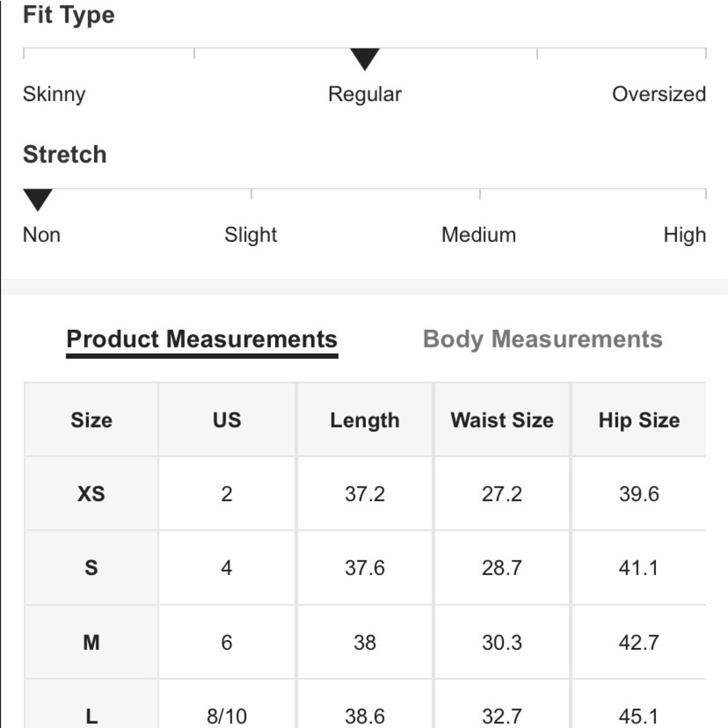Image resolution: width=728 pixels, height=728 pixels.
Task: Select the L size row header
Action: (x=92, y=704)
